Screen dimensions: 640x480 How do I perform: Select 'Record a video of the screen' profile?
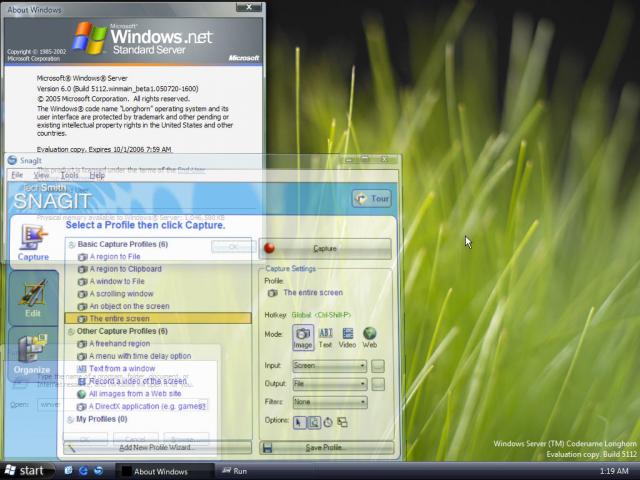tap(138, 381)
